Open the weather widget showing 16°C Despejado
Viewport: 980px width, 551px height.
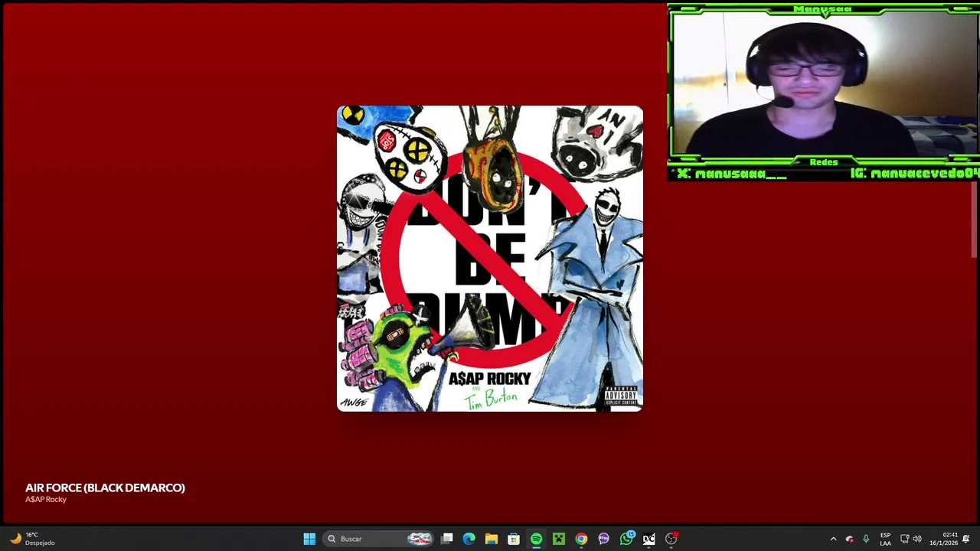pyautogui.click(x=31, y=539)
